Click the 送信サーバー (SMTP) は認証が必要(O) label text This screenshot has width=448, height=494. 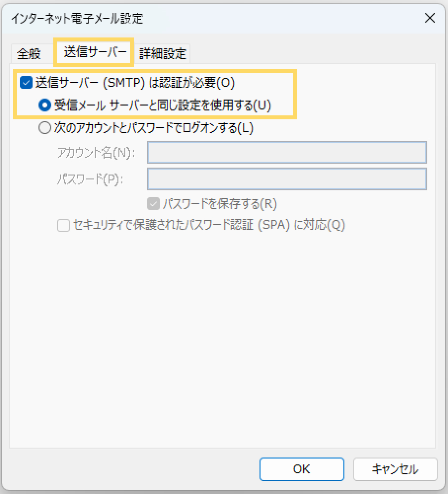(135, 82)
